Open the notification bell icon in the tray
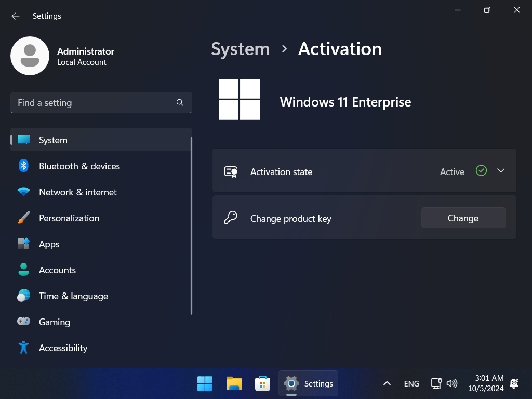Viewport: 532px width, 399px height. pos(514,383)
